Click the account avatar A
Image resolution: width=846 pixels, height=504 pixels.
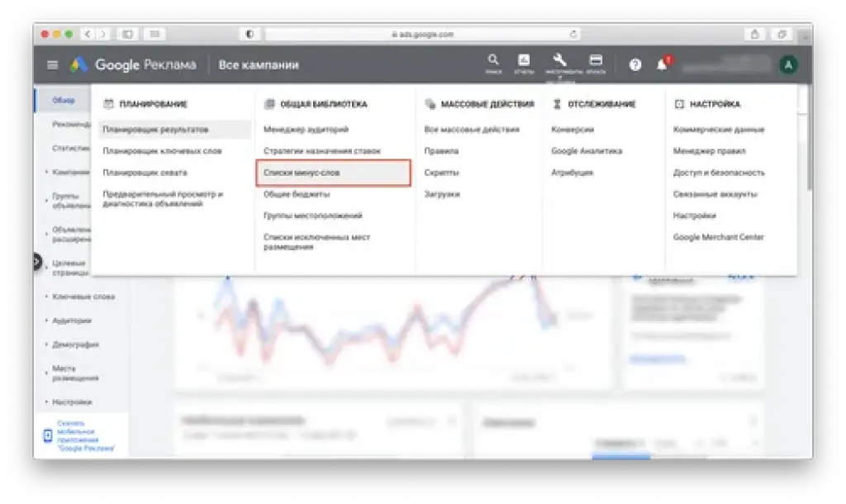tap(788, 65)
